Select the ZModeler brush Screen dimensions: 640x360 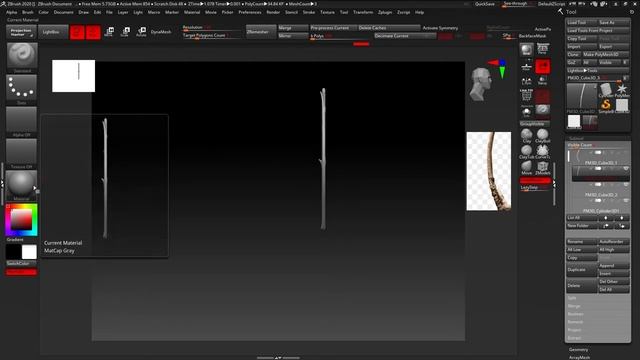pos(542,167)
